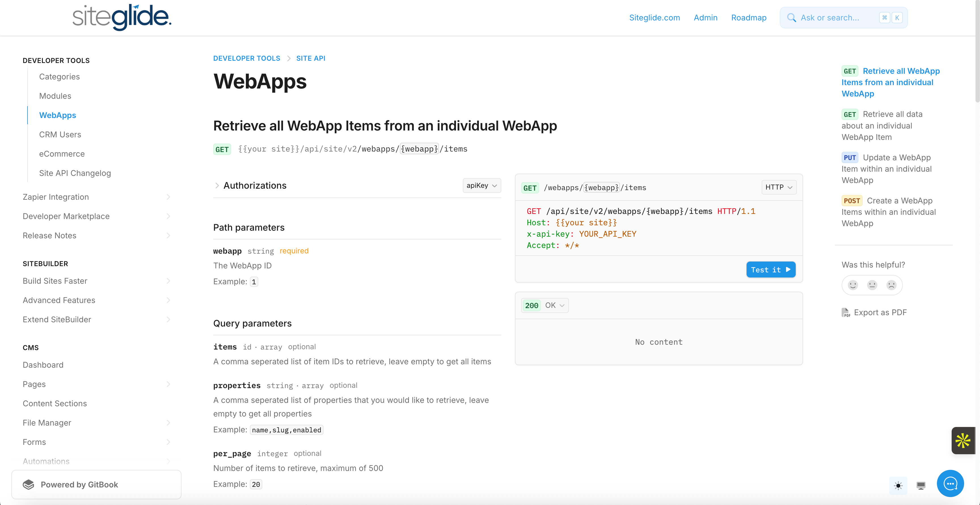
Task: Click the Ask or search field
Action: [837, 18]
